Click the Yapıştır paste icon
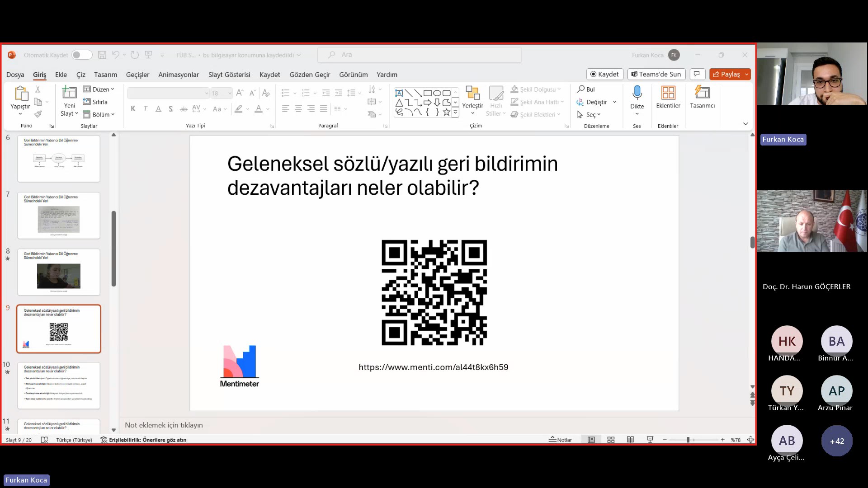 (20, 94)
